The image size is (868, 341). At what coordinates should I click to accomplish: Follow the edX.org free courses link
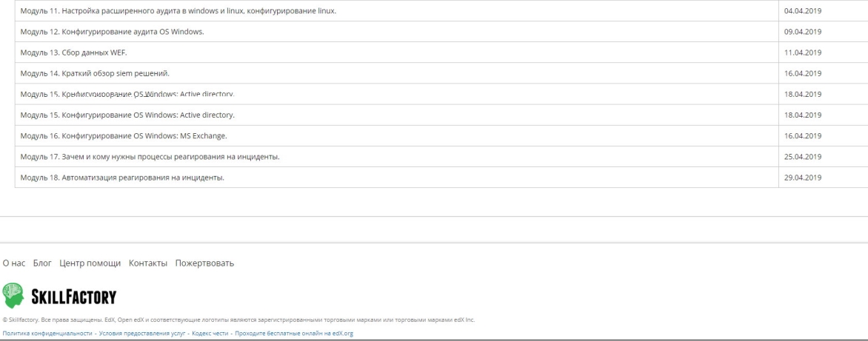coord(294,334)
